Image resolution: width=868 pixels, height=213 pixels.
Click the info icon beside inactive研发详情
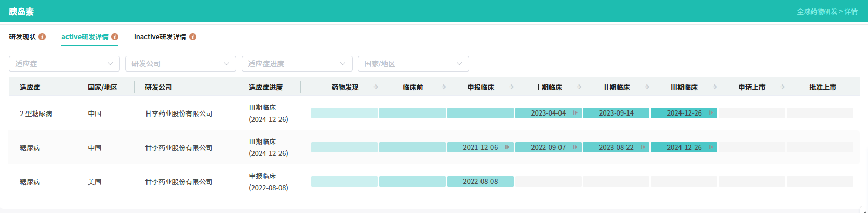(193, 37)
